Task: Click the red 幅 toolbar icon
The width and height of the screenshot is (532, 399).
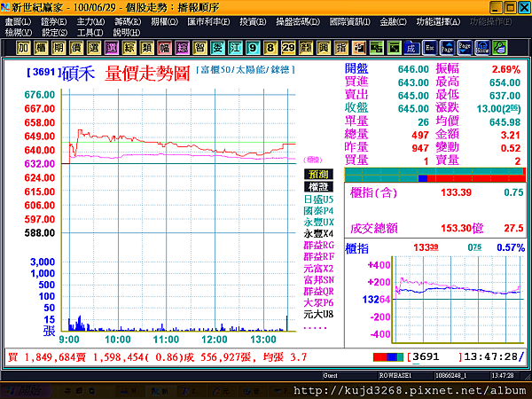Action: pyautogui.click(x=165, y=48)
